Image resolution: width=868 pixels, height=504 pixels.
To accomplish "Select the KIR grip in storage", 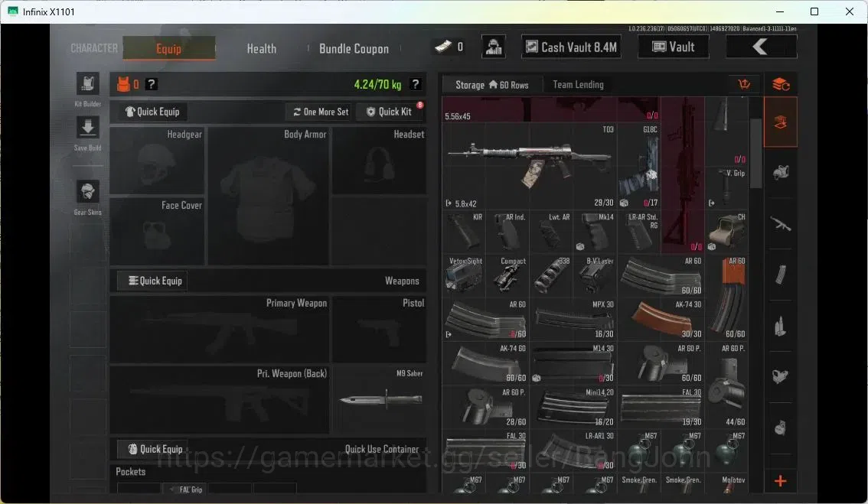I will point(463,232).
